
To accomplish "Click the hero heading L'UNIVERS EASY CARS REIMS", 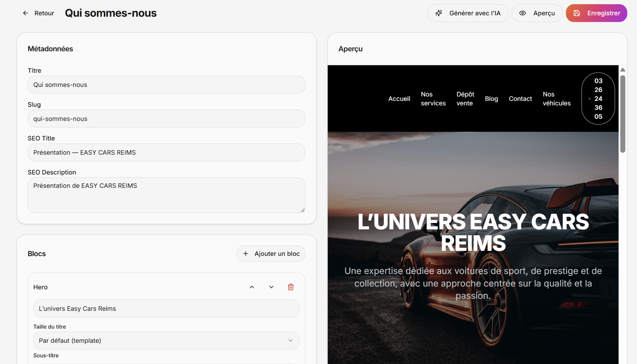I will [473, 232].
